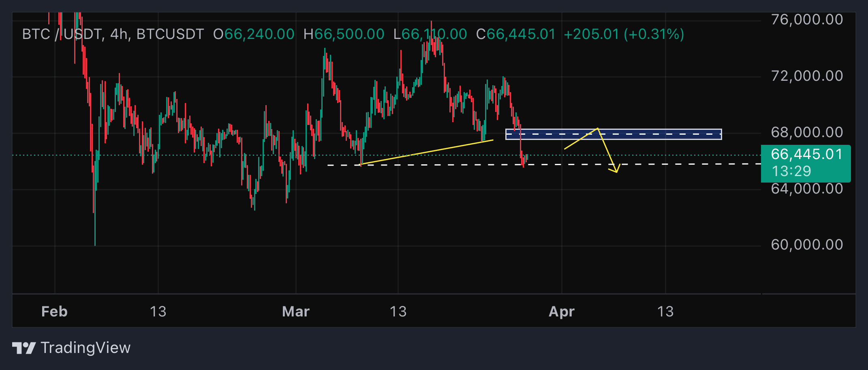Screen dimensions: 868x370
Task: Click the TradingView brand text
Action: (x=86, y=348)
